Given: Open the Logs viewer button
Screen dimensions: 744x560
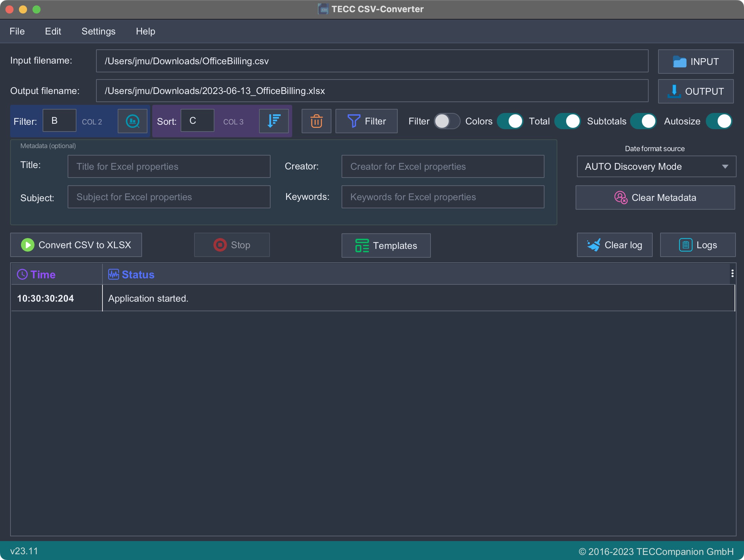Looking at the screenshot, I should [697, 245].
